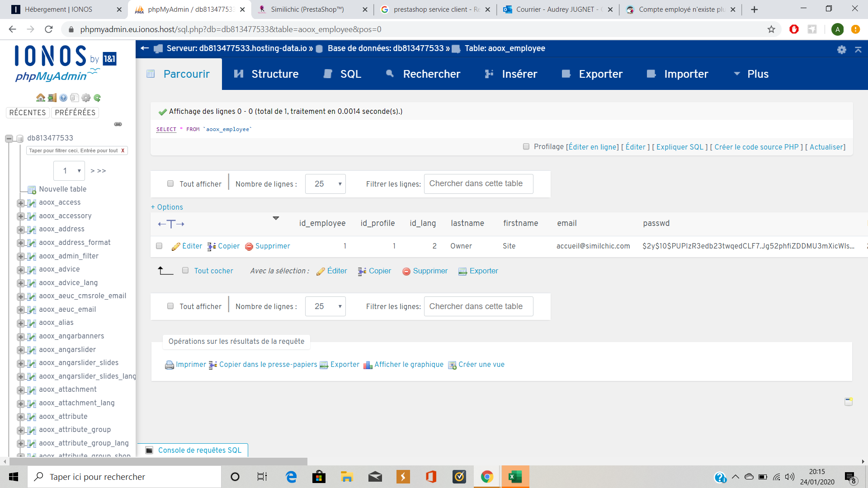Click the Éditer pencil icon in the row

click(176, 247)
